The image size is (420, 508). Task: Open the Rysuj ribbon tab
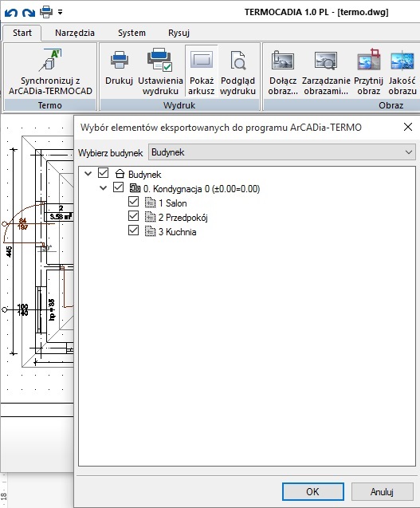pos(179,33)
